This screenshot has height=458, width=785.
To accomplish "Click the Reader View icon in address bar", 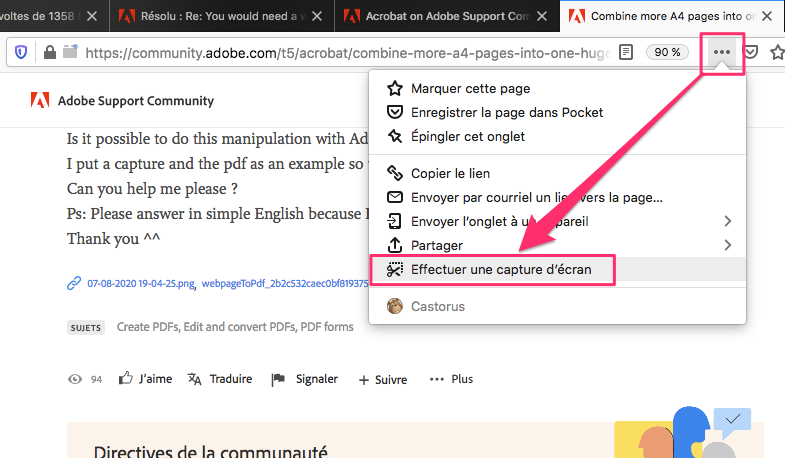I will tap(626, 52).
